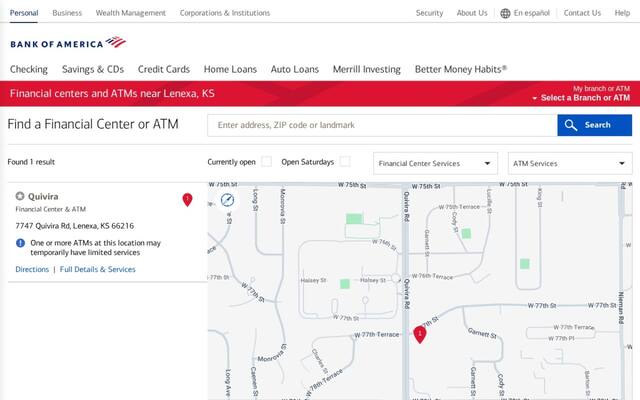The height and width of the screenshot is (400, 640).
Task: Click the Security link
Action: (429, 13)
